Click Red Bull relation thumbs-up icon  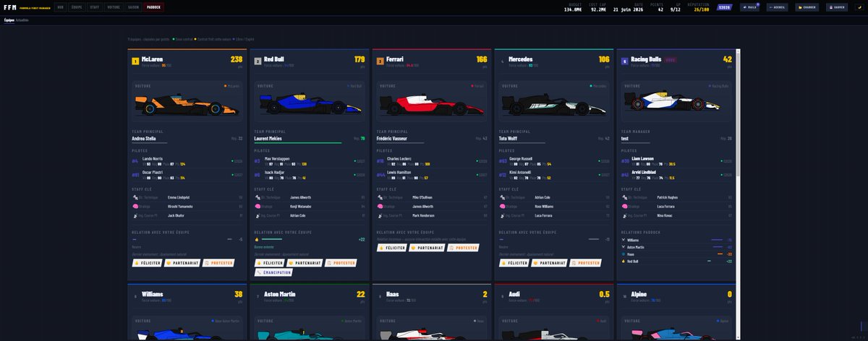[x=257, y=239]
